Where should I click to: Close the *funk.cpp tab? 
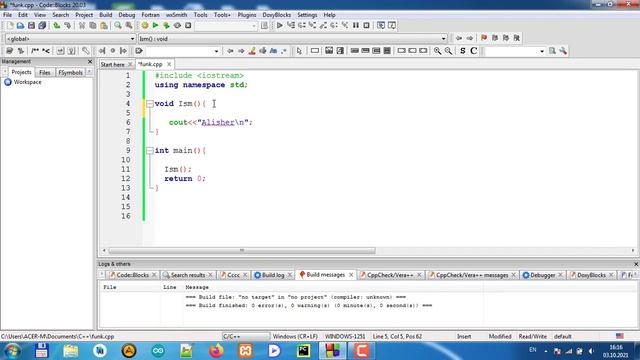tap(169, 64)
